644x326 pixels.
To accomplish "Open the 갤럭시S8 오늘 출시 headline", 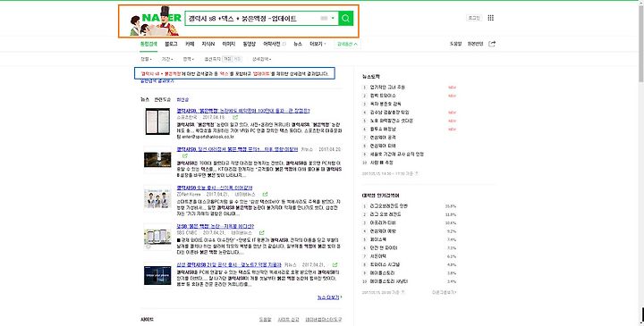I will pyautogui.click(x=215, y=188).
